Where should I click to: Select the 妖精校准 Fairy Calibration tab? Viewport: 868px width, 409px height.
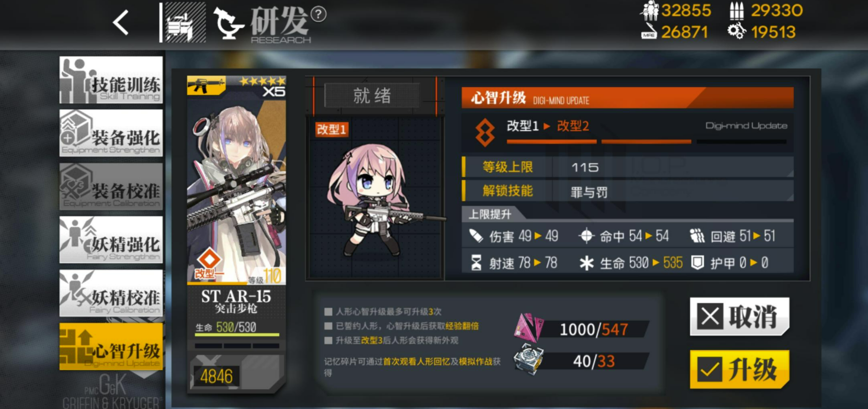[111, 293]
